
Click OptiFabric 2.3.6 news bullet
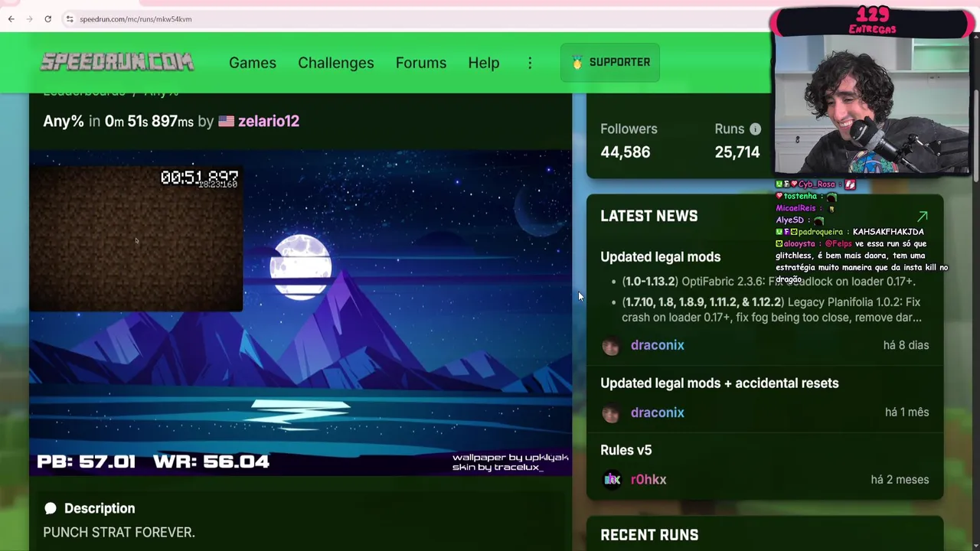point(769,282)
